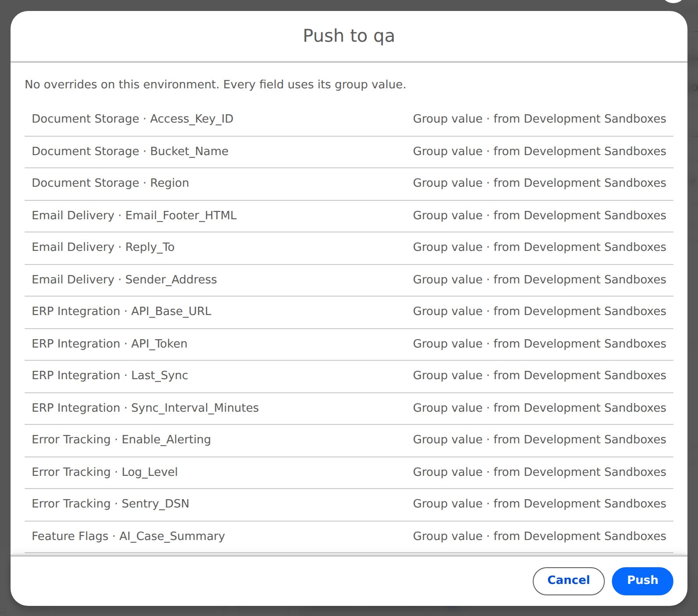This screenshot has height=616, width=698.
Task: Select the group value text in the Last_Sync row
Action: 540,376
